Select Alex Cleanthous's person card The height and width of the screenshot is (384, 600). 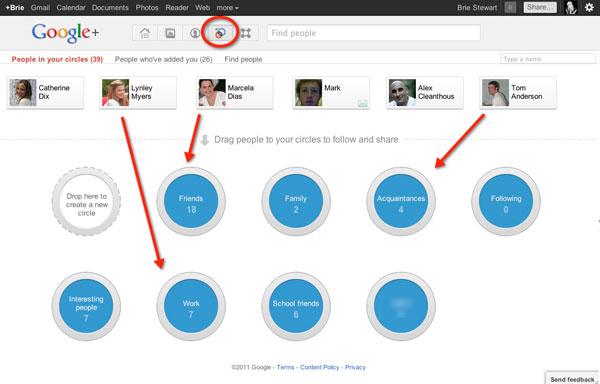tap(425, 93)
